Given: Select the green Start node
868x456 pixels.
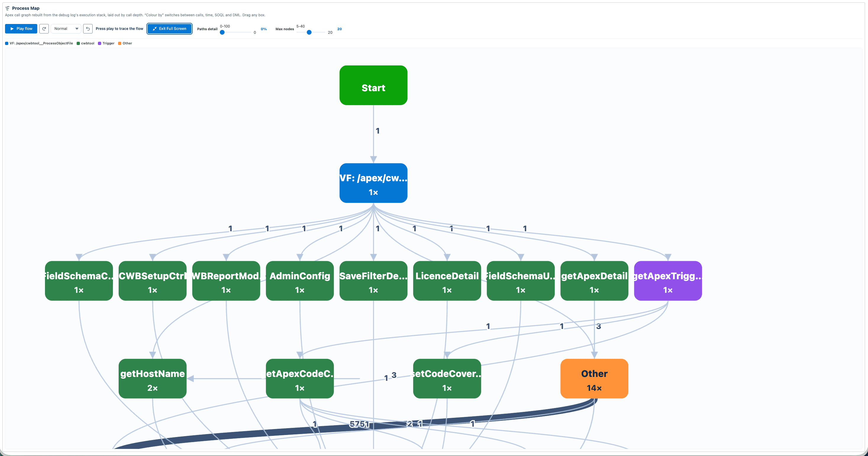Looking at the screenshot, I should pos(373,85).
